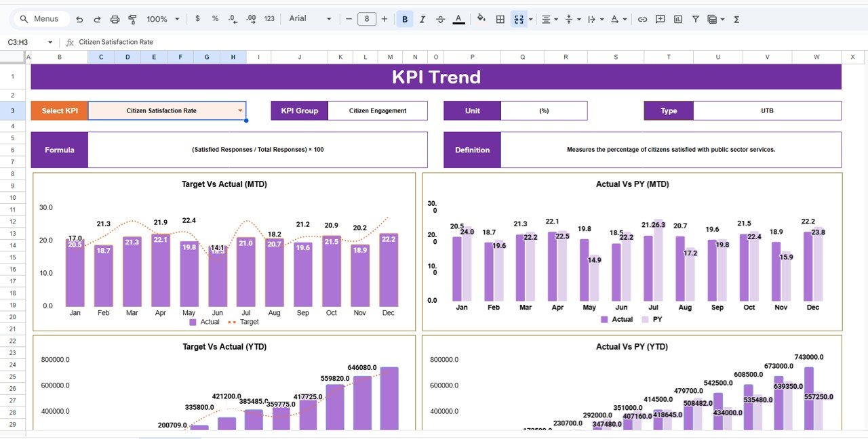
Task: Open the Select KPI dropdown
Action: click(x=239, y=110)
